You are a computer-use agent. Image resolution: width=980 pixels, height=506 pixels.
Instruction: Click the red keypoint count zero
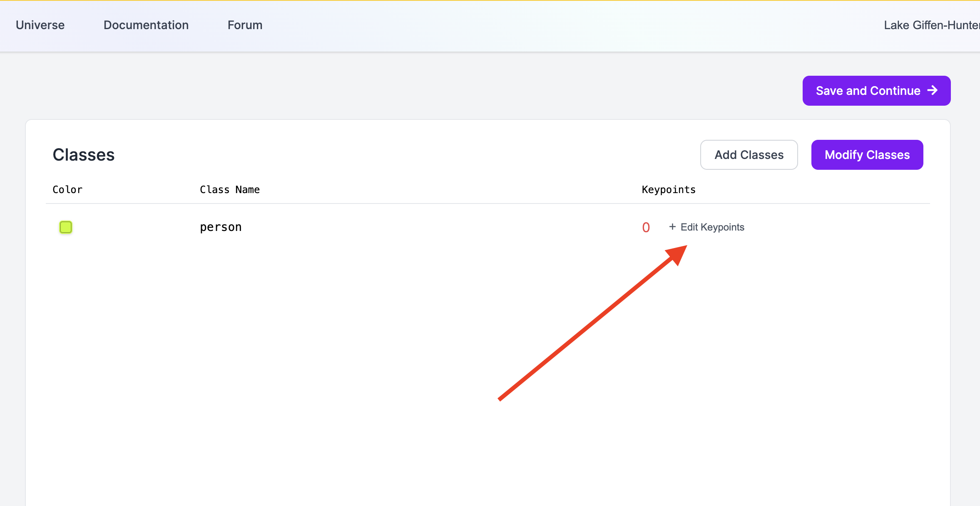pyautogui.click(x=646, y=227)
